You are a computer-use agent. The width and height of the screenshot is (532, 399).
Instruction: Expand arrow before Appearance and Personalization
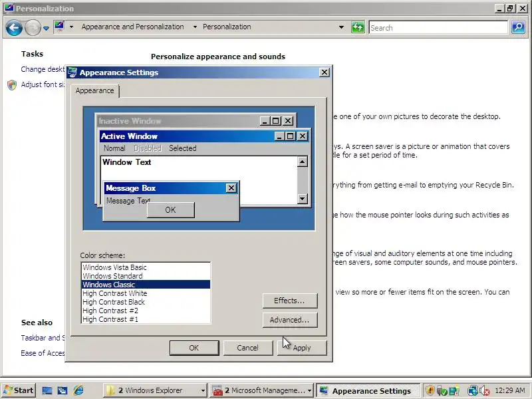(71, 27)
